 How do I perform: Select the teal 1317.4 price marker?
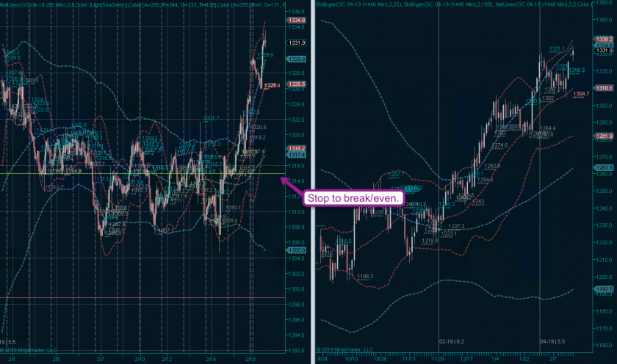click(296, 155)
